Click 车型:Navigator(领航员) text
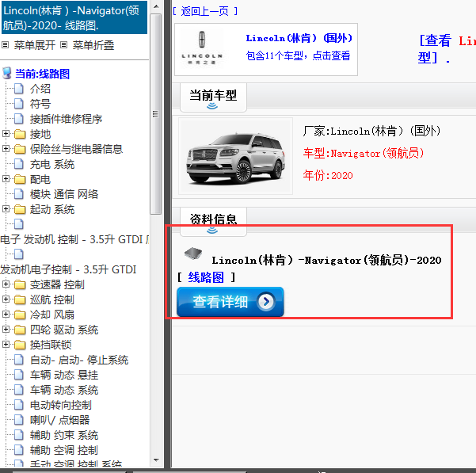 364,154
